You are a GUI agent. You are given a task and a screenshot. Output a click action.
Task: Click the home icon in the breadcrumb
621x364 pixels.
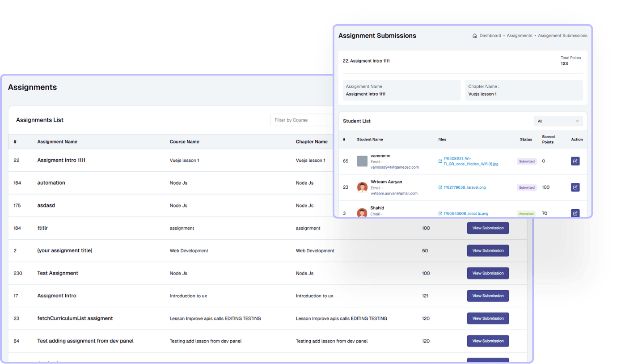click(475, 36)
